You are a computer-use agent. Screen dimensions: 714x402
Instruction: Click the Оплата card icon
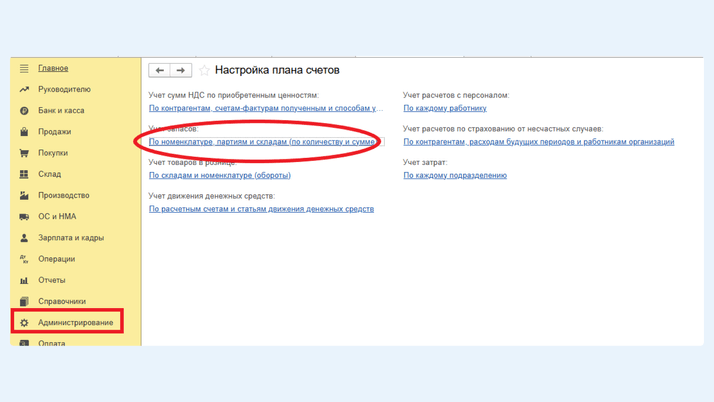24,343
